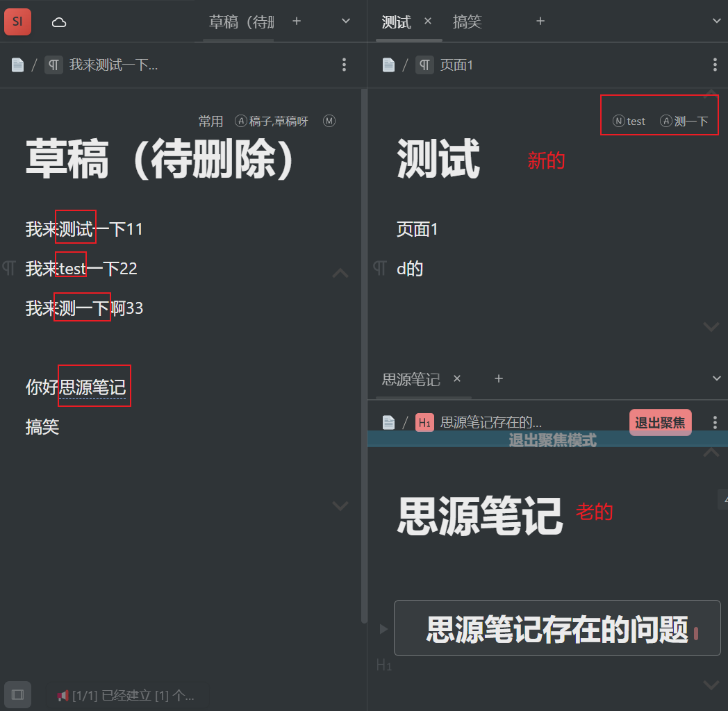This screenshot has height=711, width=728.
Task: Click the 常用 bookmark attribute
Action: (210, 122)
